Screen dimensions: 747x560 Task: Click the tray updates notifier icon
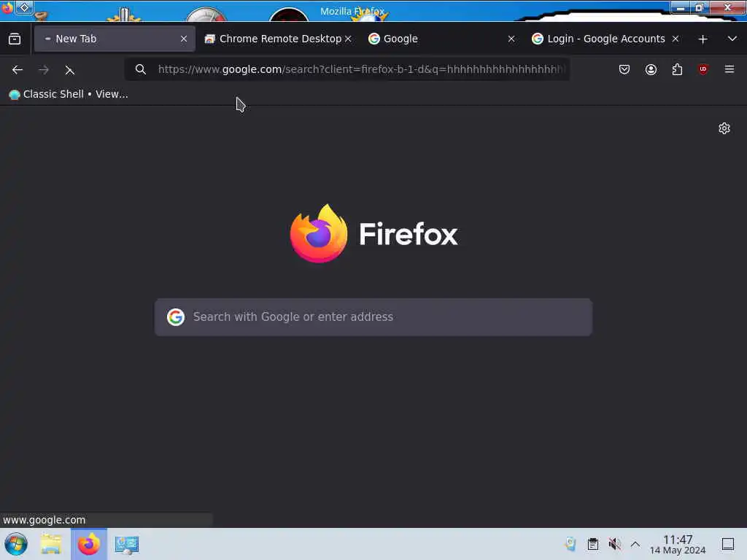click(x=570, y=544)
